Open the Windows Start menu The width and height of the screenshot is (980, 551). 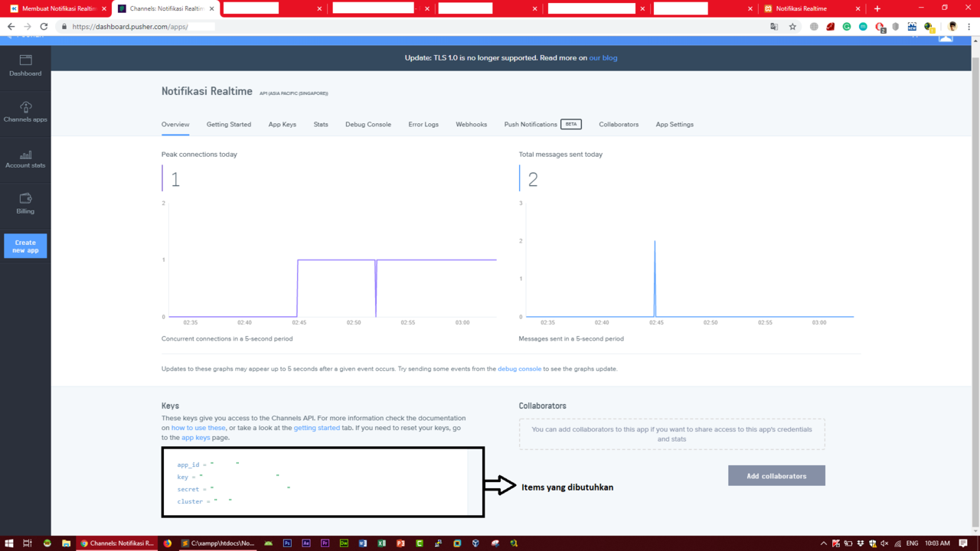click(9, 543)
